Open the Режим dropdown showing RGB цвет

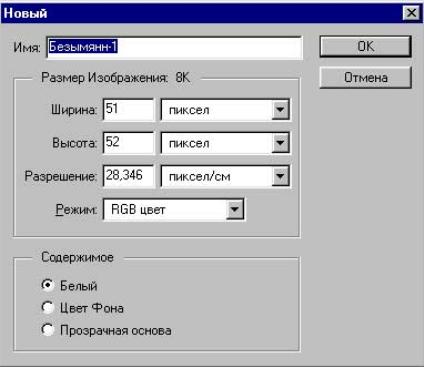[x=173, y=210]
